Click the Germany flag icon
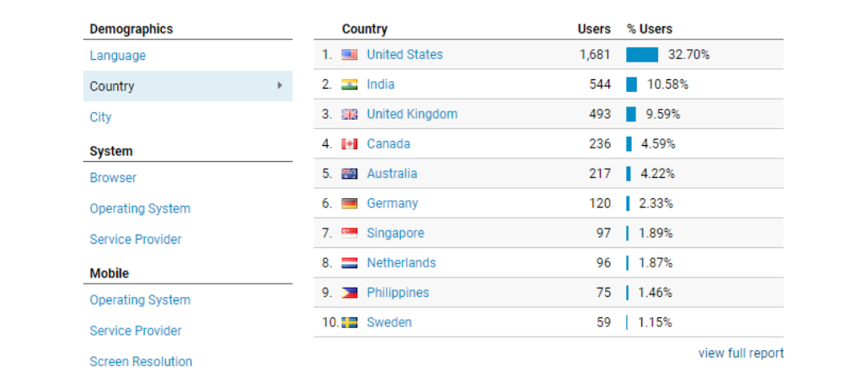The image size is (868, 383). [x=349, y=203]
